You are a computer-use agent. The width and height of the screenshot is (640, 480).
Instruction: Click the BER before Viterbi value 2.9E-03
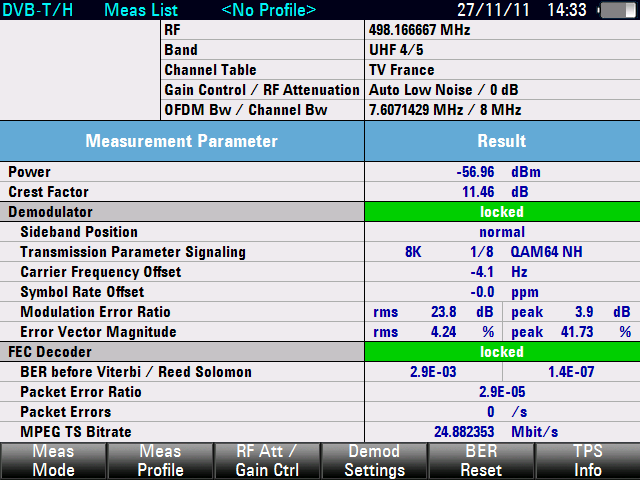433,372
